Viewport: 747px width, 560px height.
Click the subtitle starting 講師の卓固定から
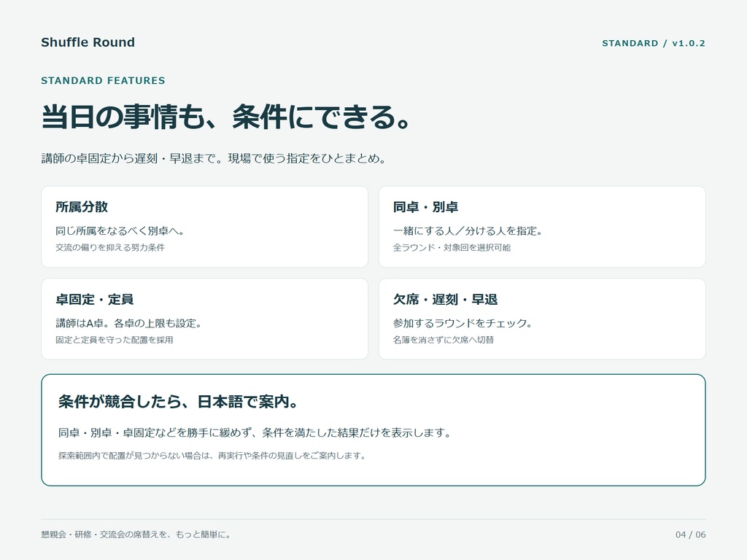pos(214,158)
